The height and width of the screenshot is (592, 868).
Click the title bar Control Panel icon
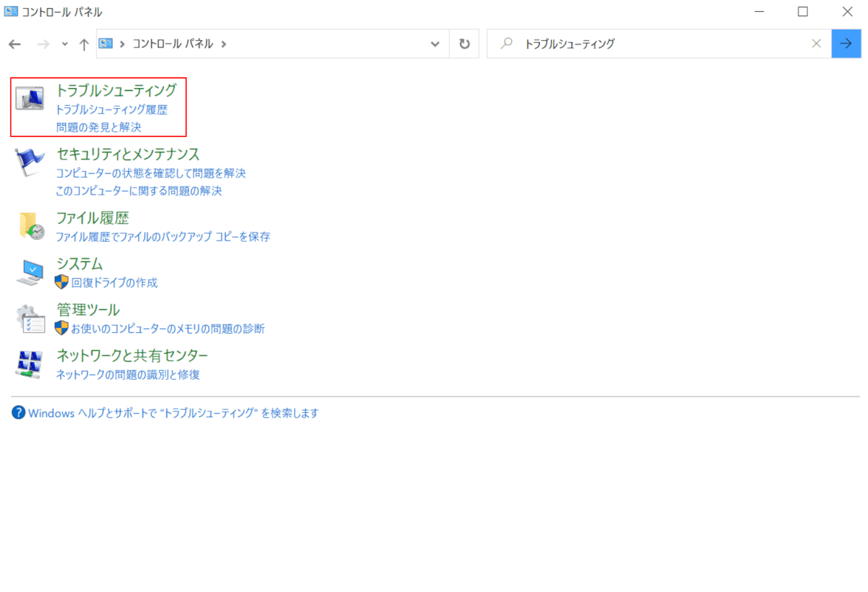(x=10, y=12)
